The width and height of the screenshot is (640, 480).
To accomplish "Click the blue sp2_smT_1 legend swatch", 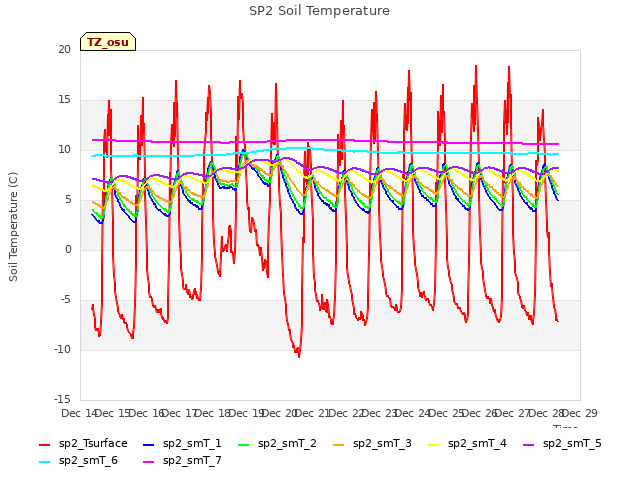I will [x=149, y=444].
